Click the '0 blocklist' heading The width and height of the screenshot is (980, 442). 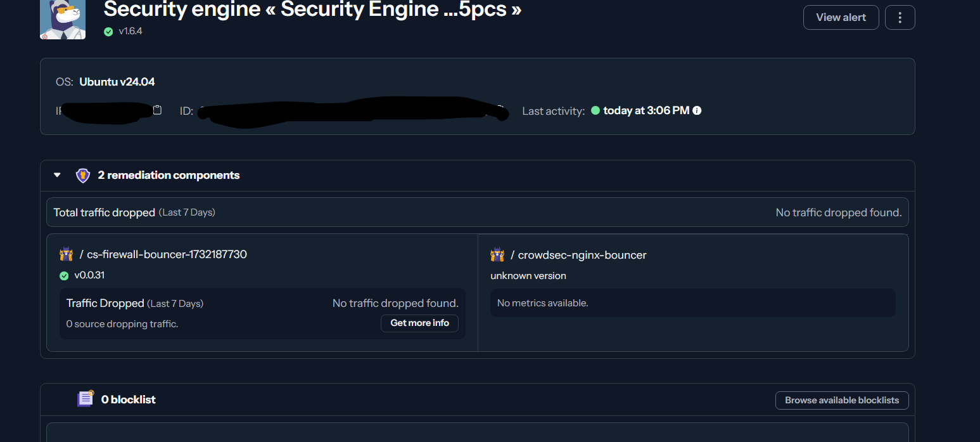[129, 400]
